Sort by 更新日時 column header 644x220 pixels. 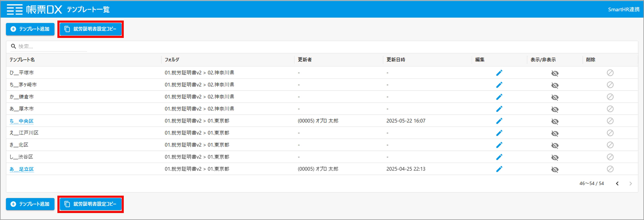point(396,60)
